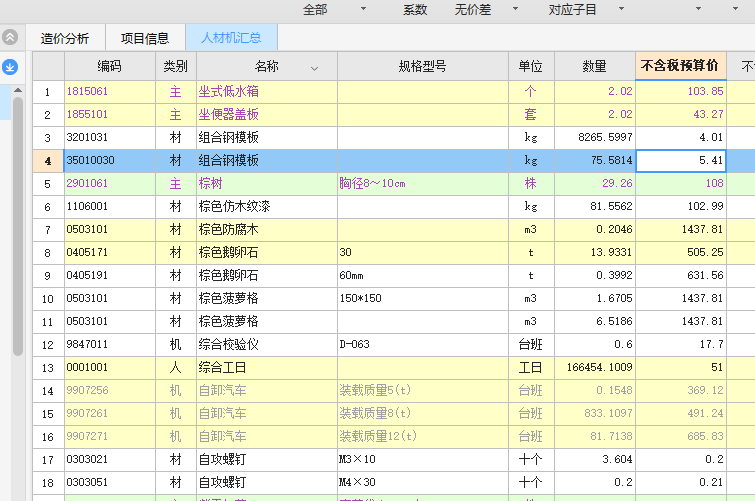
Task: Select code cell 35010030
Action: tap(110, 160)
